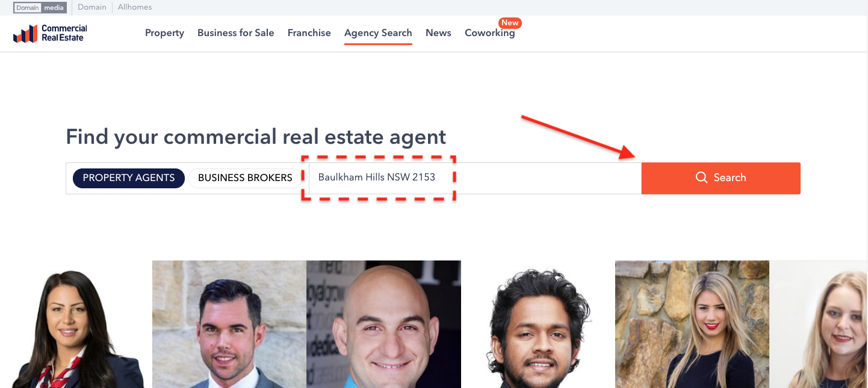Click the Domain media logo badge

tap(40, 7)
